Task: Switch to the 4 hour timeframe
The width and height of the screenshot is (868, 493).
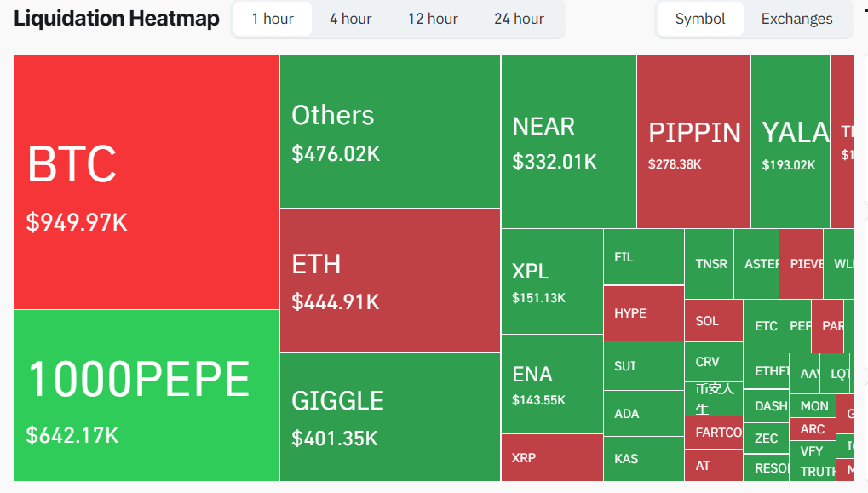Action: click(351, 19)
